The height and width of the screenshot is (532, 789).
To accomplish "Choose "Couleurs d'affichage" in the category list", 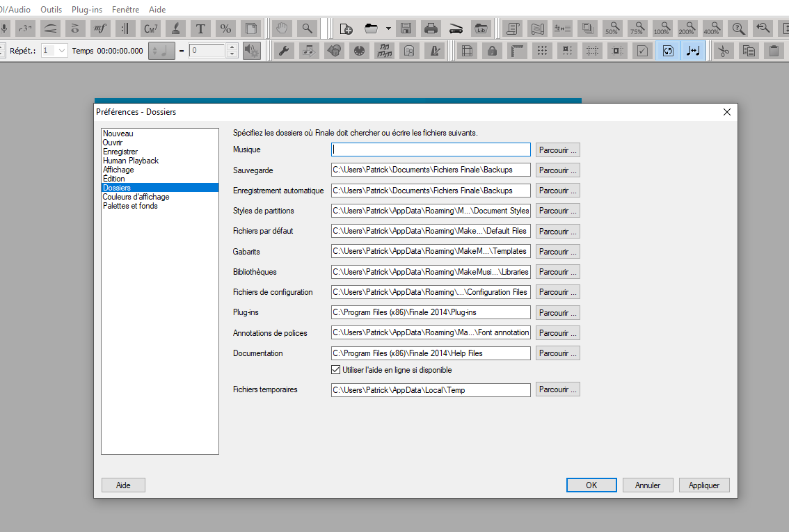I will [136, 197].
